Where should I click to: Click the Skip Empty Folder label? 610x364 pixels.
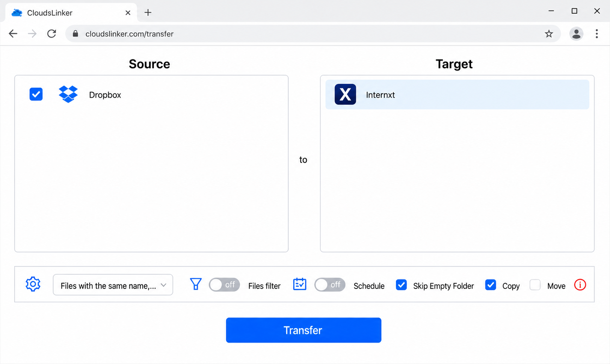click(444, 286)
